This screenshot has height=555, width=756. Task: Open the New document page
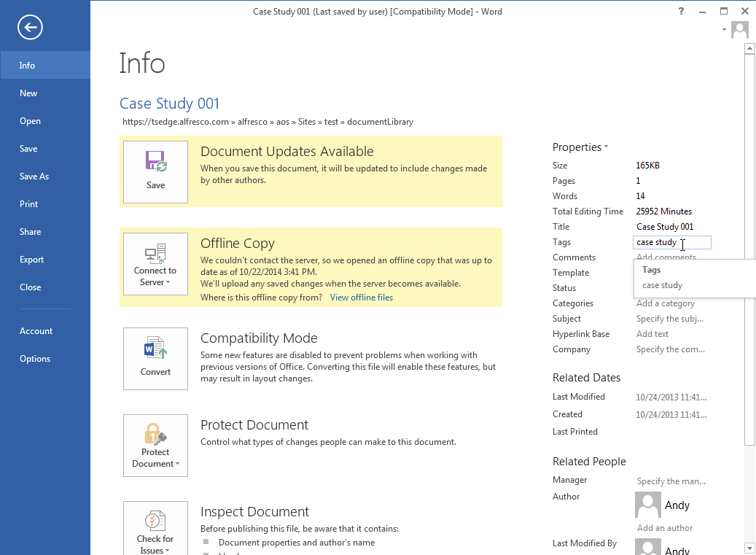pos(28,93)
